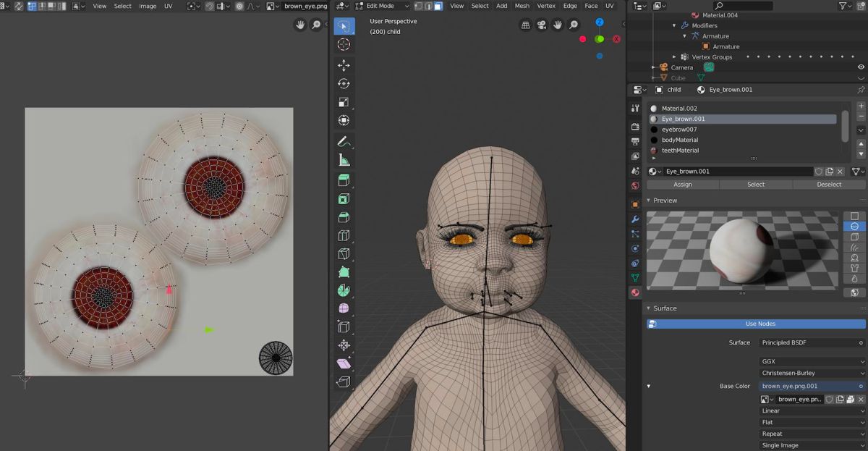This screenshot has height=451, width=868.
Task: Select the Rotate tool
Action: 344,84
